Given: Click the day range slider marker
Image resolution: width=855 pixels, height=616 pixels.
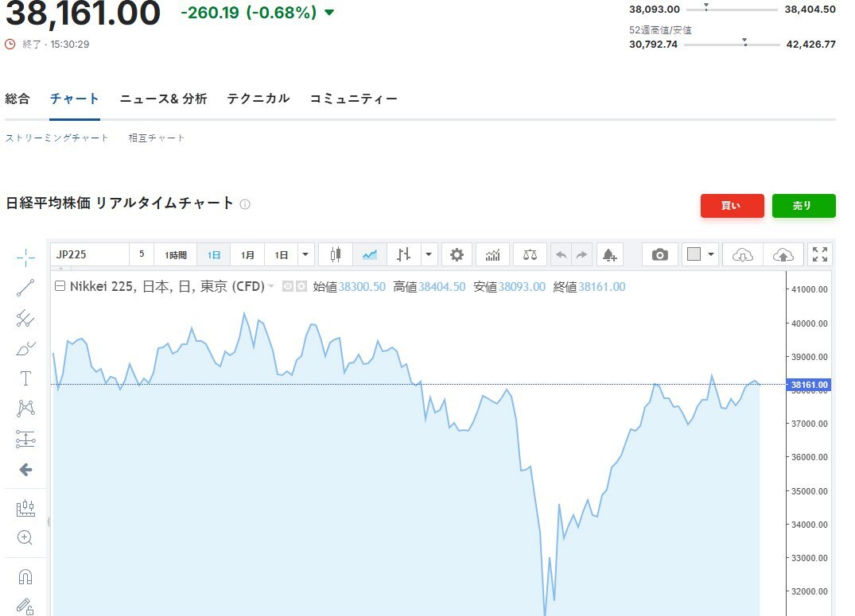Looking at the screenshot, I should [x=705, y=6].
